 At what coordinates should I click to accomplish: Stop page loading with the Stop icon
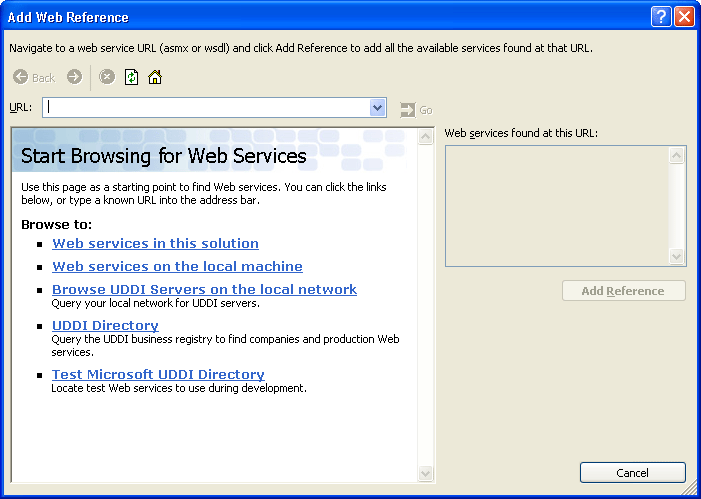(107, 77)
